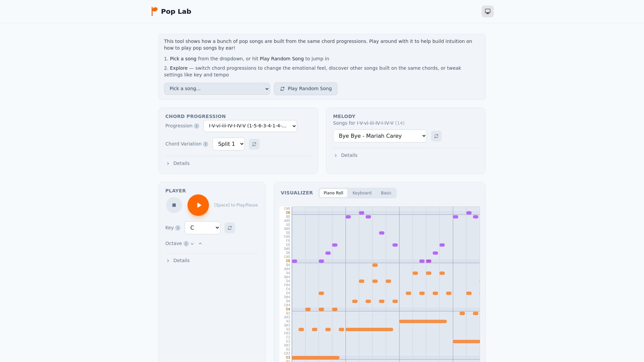The width and height of the screenshot is (644, 362).
Task: Expand Details under the Melody panel
Action: coord(345,155)
